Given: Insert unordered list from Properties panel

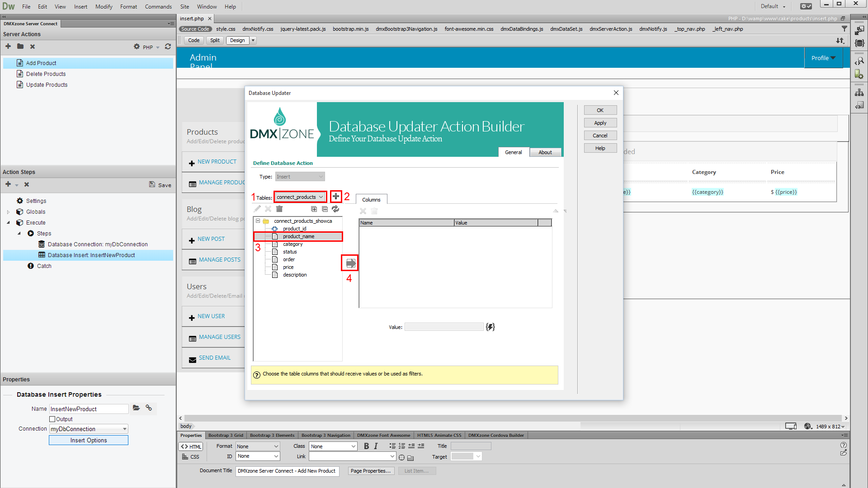Looking at the screenshot, I should pyautogui.click(x=392, y=446).
